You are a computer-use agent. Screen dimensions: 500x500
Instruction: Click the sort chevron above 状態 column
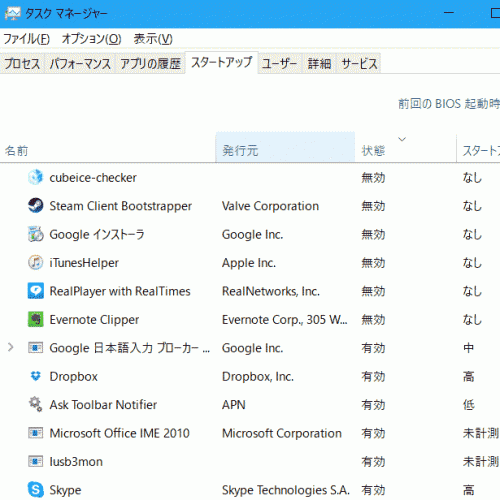[402, 139]
